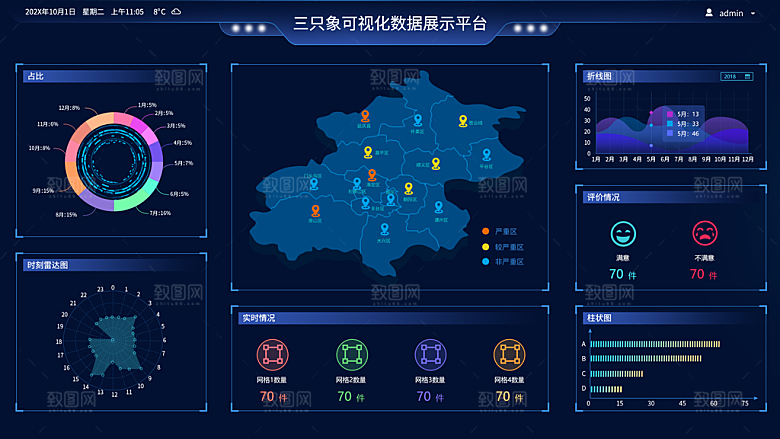Toggle the 严重区 legend entry
780x439 pixels.
(499, 231)
